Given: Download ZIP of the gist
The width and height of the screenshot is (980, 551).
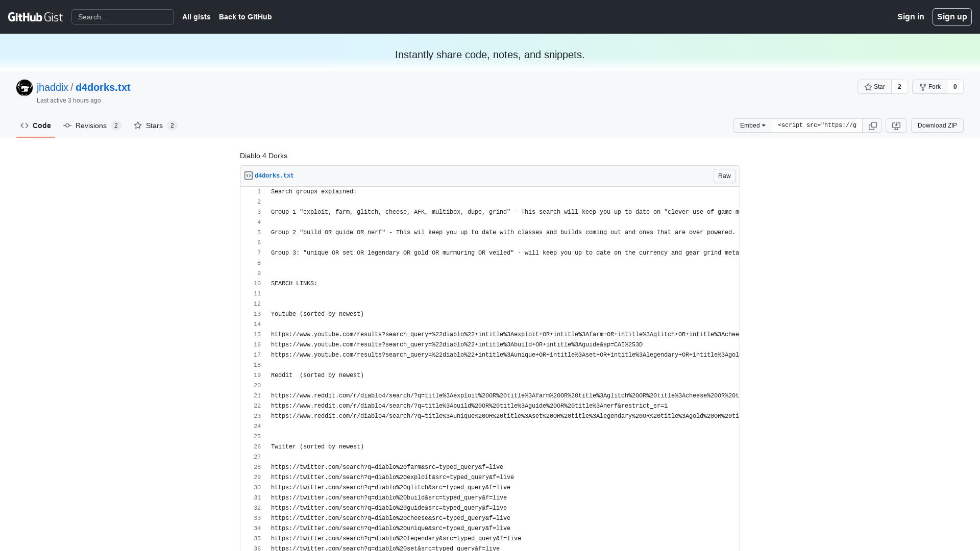Looking at the screenshot, I should (x=937, y=126).
